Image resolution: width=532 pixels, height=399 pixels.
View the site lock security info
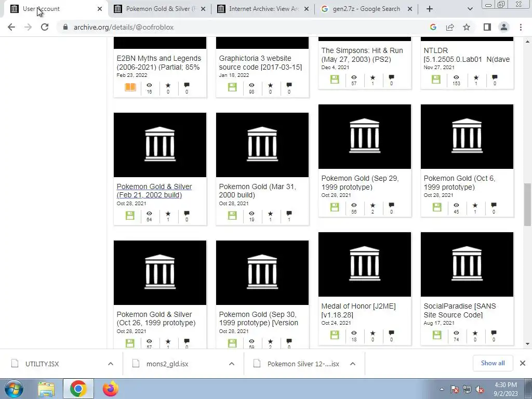[65, 27]
